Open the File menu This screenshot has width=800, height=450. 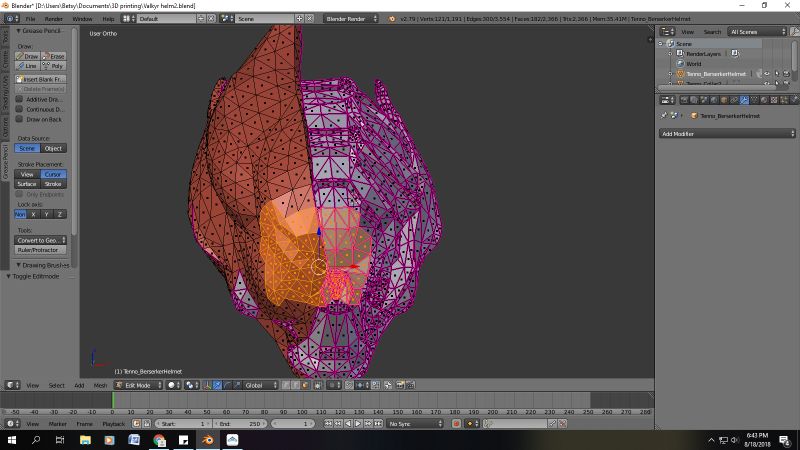click(x=31, y=19)
